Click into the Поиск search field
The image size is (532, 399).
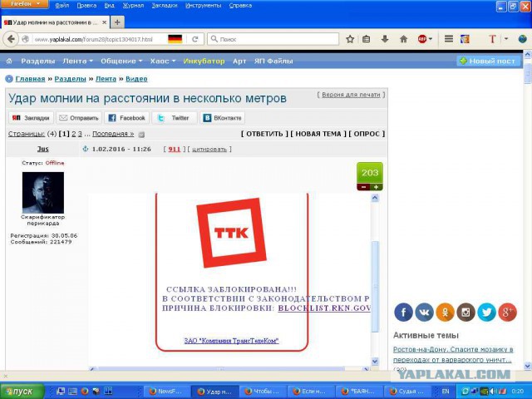point(273,39)
